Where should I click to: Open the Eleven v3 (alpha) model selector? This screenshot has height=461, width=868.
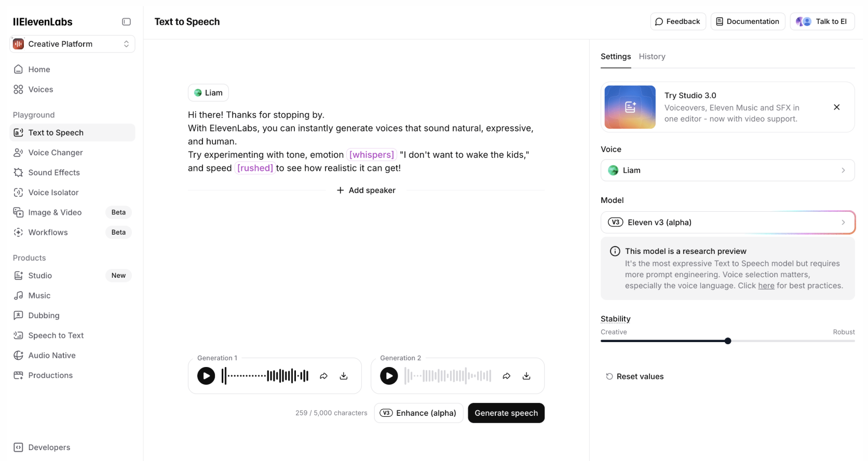tap(727, 222)
